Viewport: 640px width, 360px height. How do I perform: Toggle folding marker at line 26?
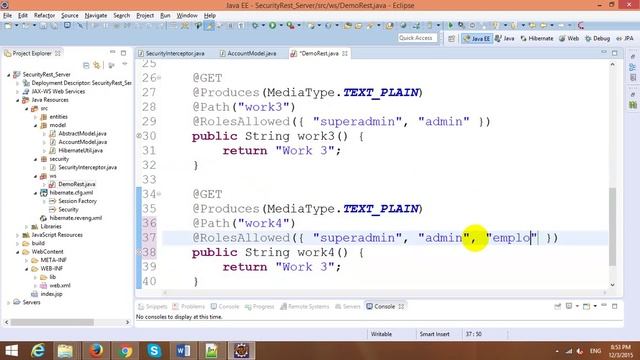(159, 78)
